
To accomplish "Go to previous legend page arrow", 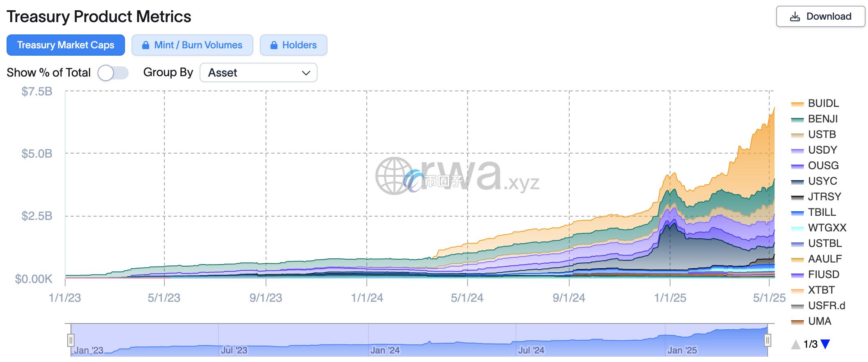I will 795,344.
